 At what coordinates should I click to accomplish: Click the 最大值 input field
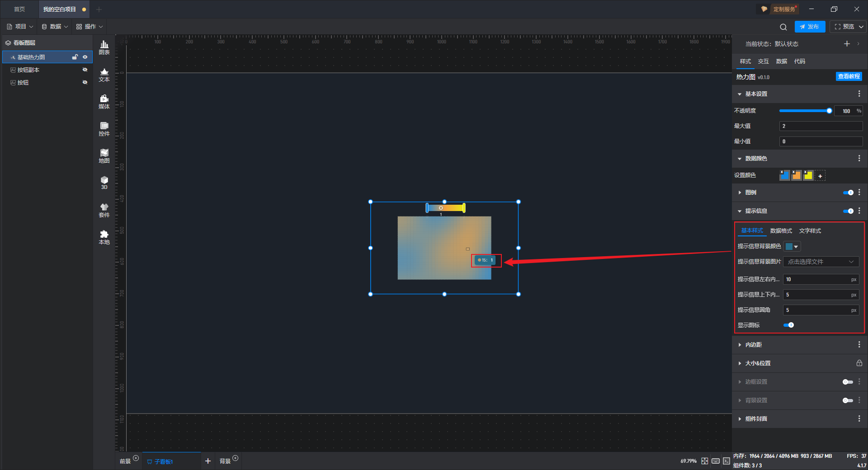pos(821,126)
